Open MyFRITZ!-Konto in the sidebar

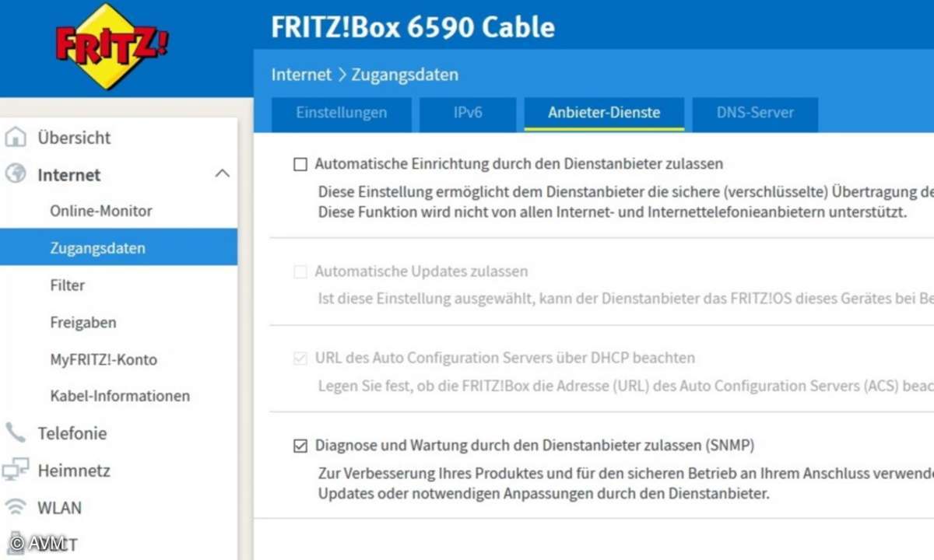(104, 359)
